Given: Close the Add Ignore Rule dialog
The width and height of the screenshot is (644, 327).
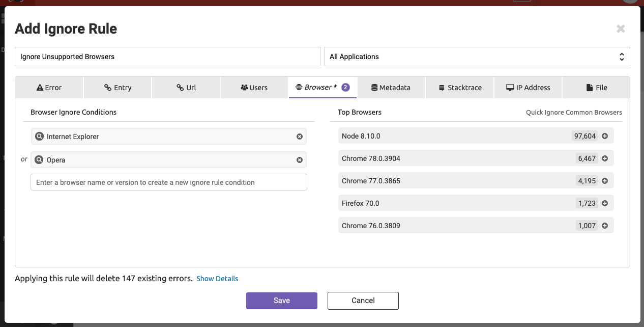Looking at the screenshot, I should tap(621, 29).
